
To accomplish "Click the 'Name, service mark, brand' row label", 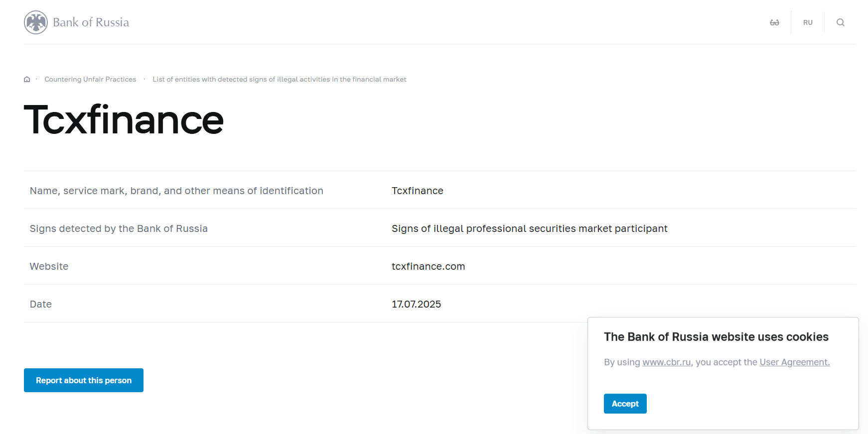I will click(x=176, y=191).
